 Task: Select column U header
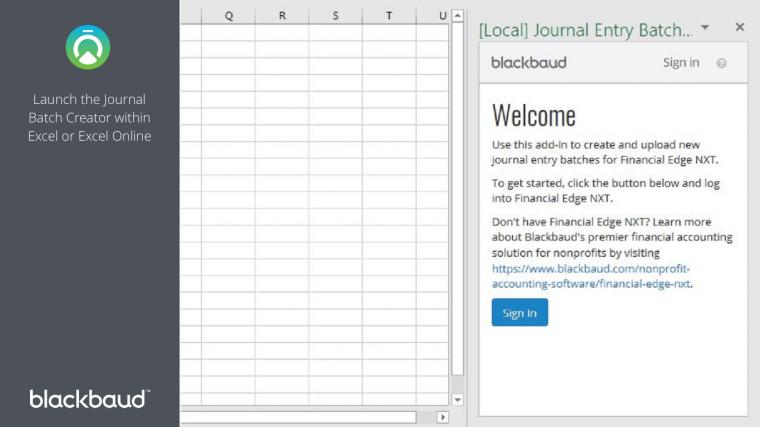(x=433, y=16)
